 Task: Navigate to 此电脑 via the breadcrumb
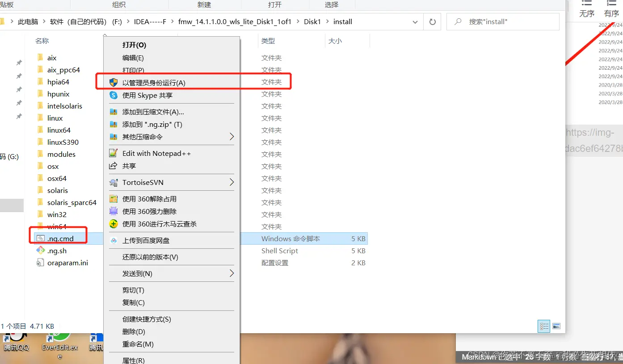[x=28, y=21]
